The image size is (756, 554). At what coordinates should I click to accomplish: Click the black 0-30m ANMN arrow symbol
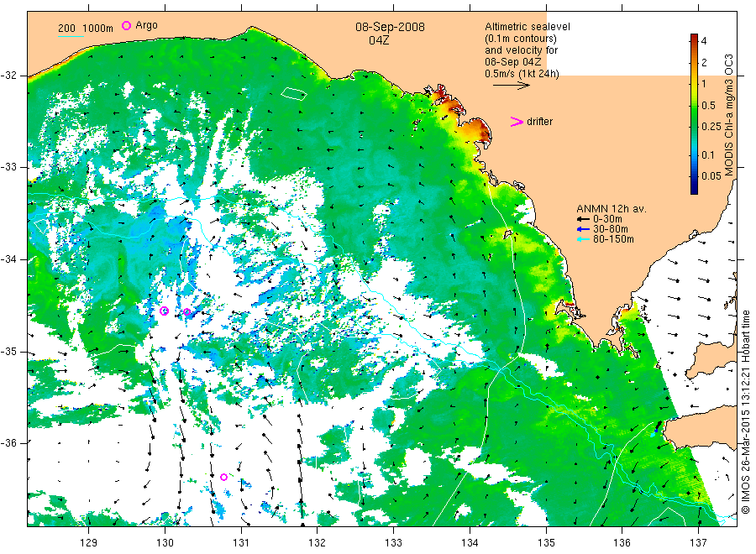584,219
